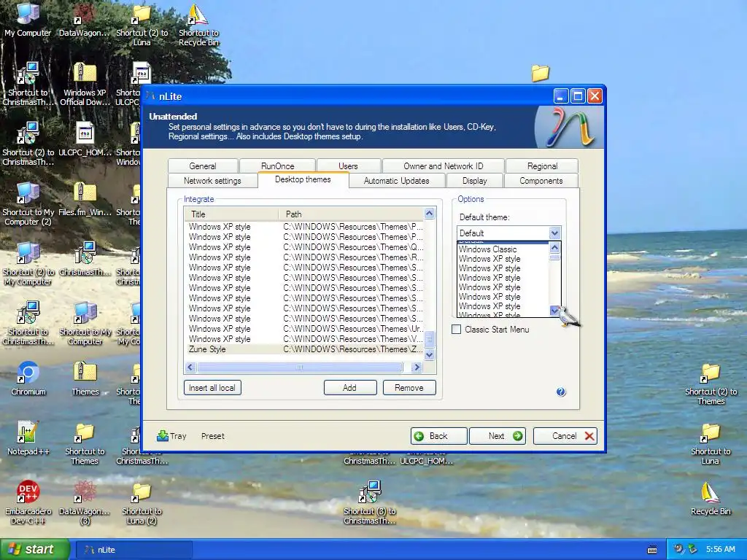Screen dimensions: 747x560
Task: Click the Insert all local button
Action: click(x=212, y=388)
